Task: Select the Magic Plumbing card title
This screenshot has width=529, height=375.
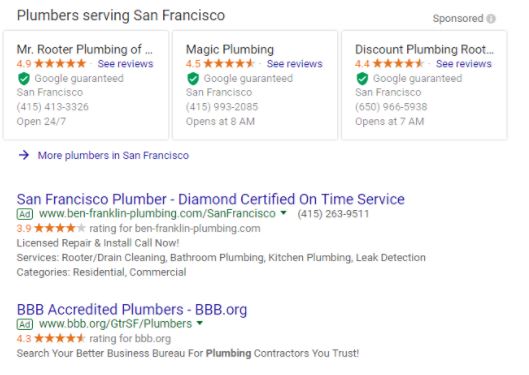Action: (x=230, y=50)
